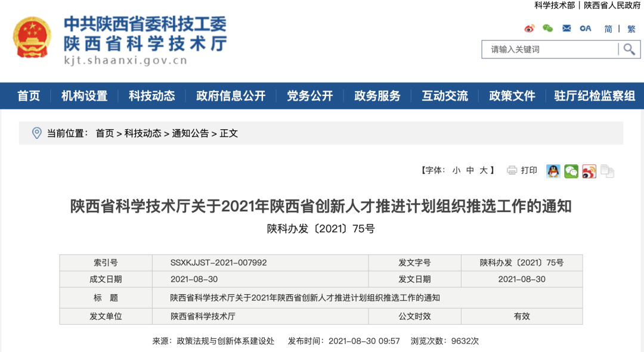
Task: Click the copy link pages icon
Action: (x=607, y=171)
